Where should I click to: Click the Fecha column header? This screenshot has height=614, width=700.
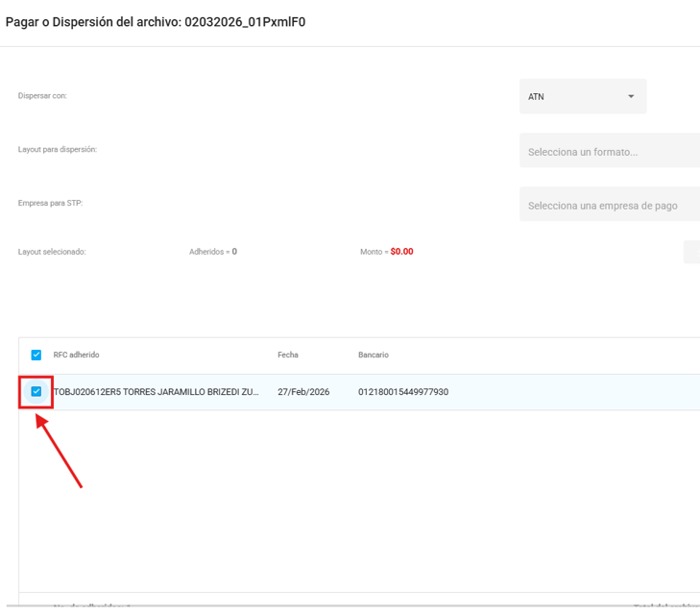(x=287, y=355)
